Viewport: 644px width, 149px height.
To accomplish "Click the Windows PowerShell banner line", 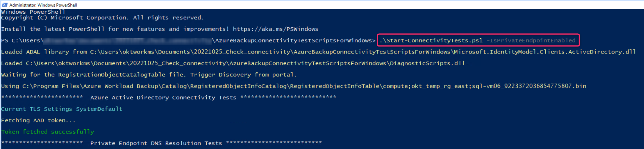I will (x=33, y=12).
